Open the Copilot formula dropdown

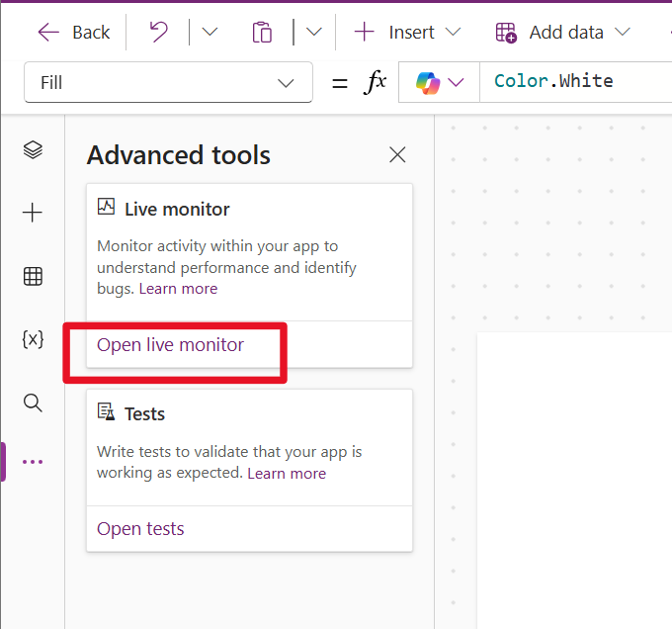click(439, 82)
